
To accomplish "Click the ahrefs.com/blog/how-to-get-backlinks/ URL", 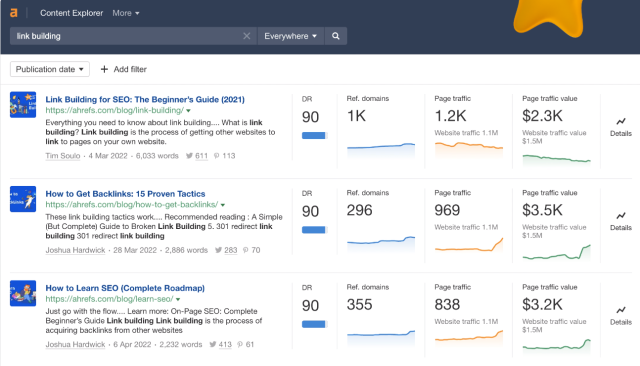I will coord(132,204).
